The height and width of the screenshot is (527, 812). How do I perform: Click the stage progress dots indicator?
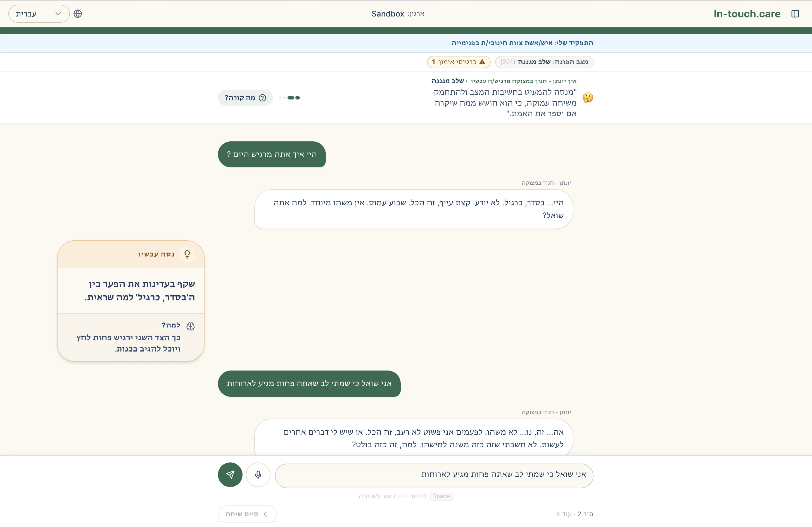(x=289, y=98)
